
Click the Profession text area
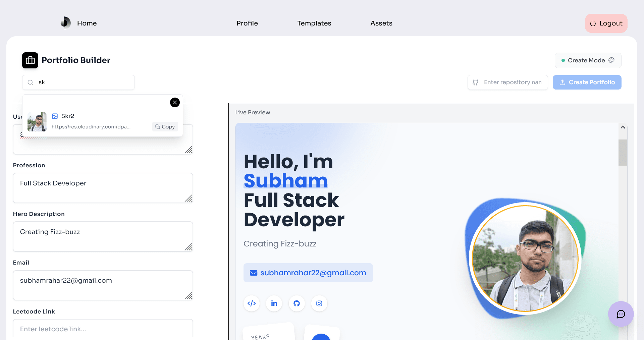[103, 188]
